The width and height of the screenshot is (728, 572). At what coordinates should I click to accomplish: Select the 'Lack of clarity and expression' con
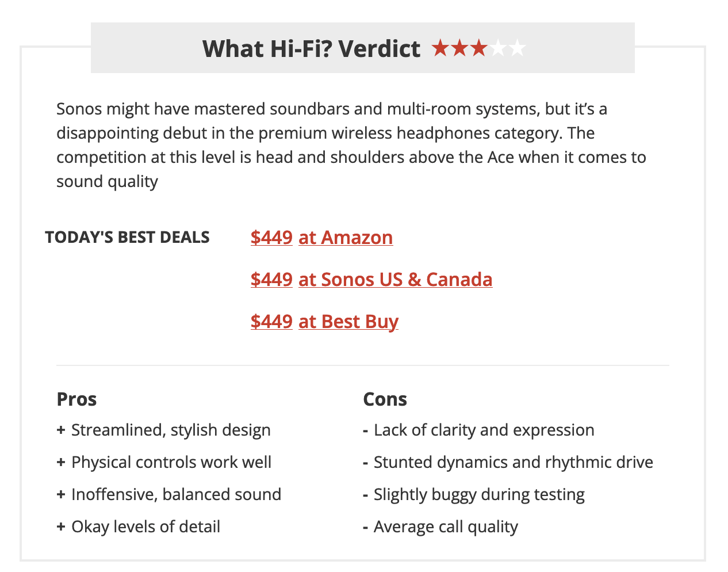478,430
